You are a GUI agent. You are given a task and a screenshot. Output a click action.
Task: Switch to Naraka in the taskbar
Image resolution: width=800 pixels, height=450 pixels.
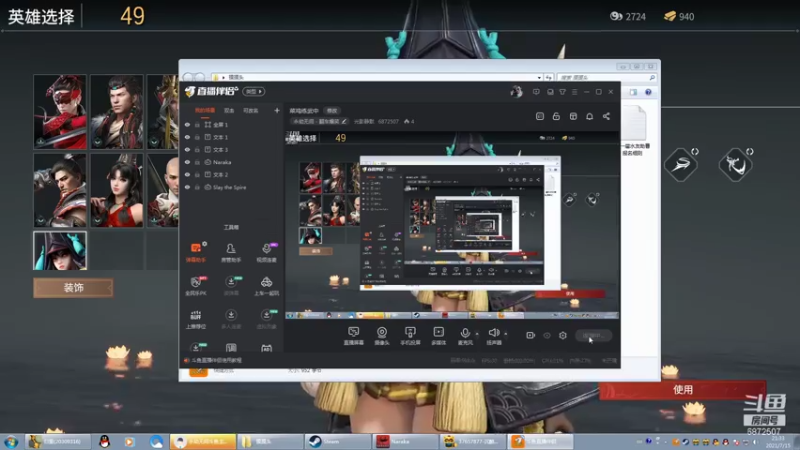point(405,441)
